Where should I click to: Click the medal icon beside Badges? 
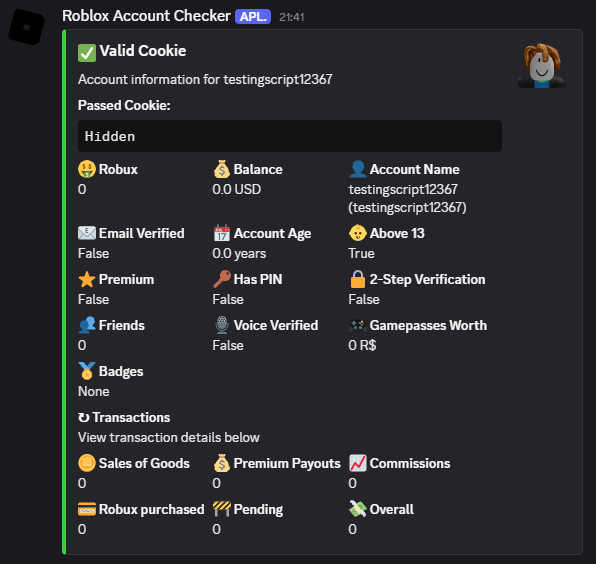coord(87,371)
